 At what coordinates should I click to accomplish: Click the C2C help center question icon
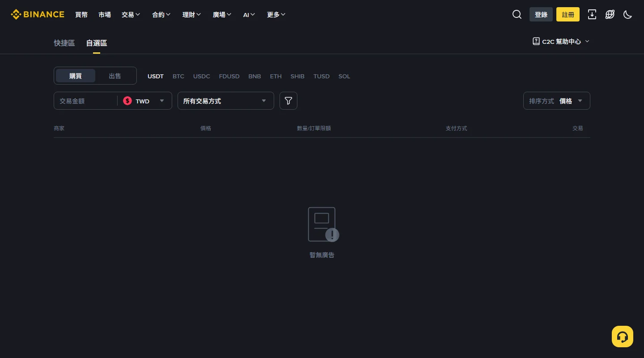pos(536,41)
